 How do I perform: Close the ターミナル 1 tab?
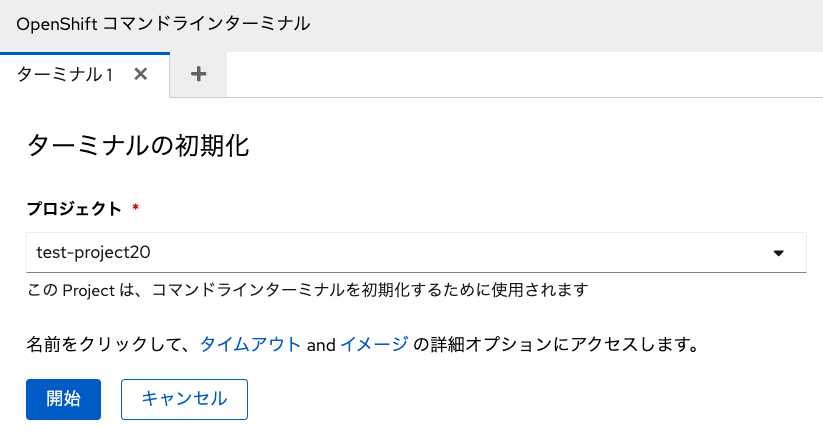tap(140, 74)
